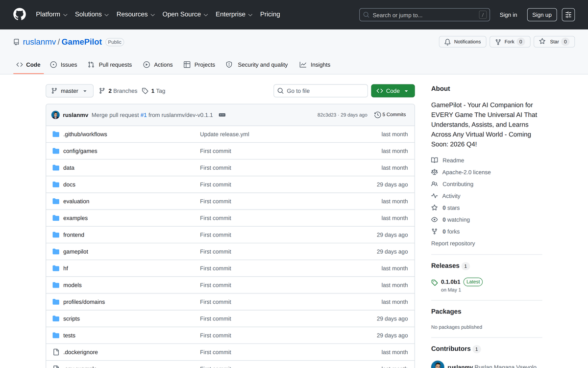Open the gamepilot folder
The height and width of the screenshot is (368, 588).
[76, 252]
